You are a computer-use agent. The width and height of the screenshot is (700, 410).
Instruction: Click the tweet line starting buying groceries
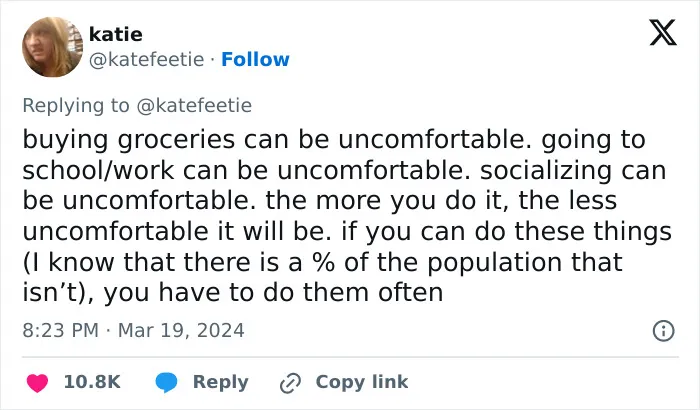point(334,140)
